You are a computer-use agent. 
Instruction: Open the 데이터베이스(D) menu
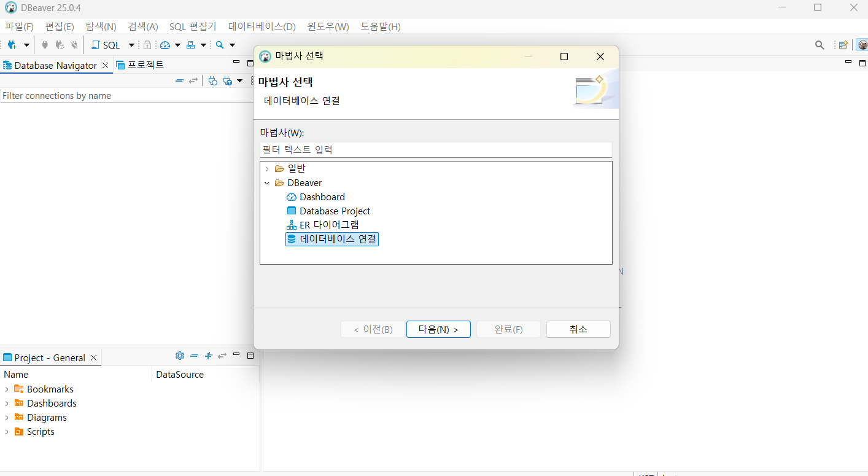click(262, 26)
